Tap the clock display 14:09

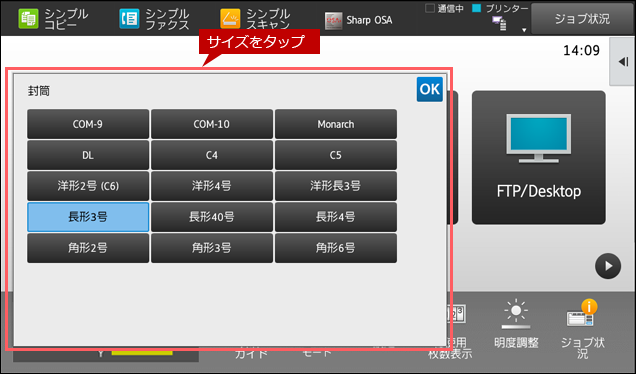tap(581, 51)
